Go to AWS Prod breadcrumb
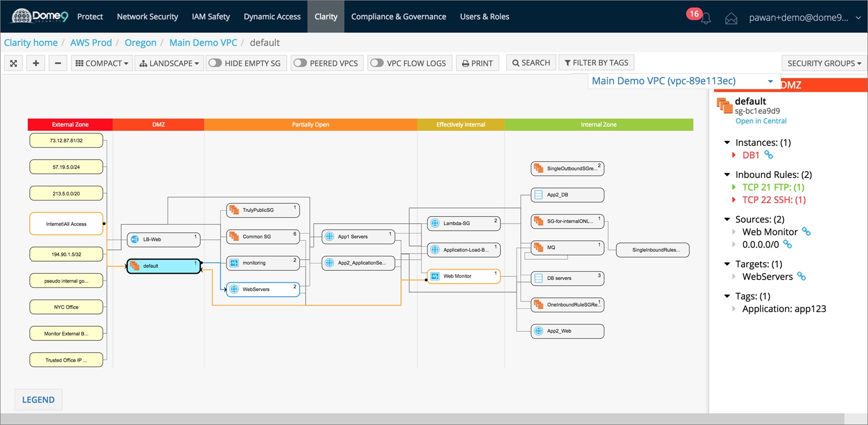Image resolution: width=868 pixels, height=425 pixels. pos(91,42)
